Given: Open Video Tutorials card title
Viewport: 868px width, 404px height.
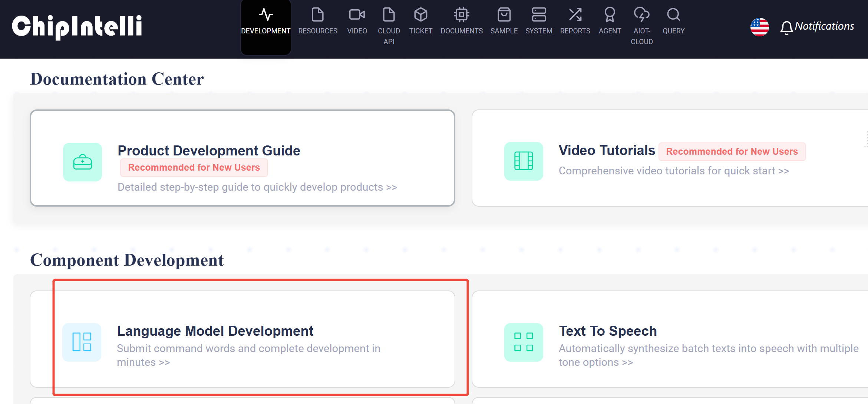Looking at the screenshot, I should point(607,151).
